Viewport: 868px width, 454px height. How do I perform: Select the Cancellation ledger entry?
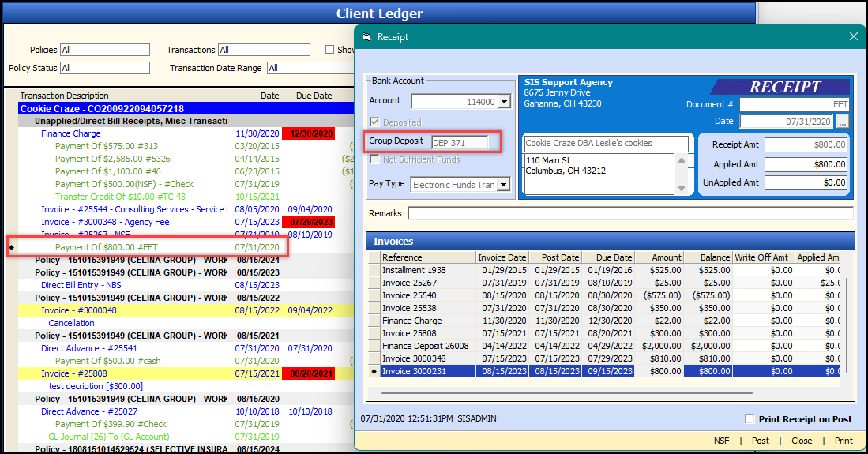tap(71, 323)
